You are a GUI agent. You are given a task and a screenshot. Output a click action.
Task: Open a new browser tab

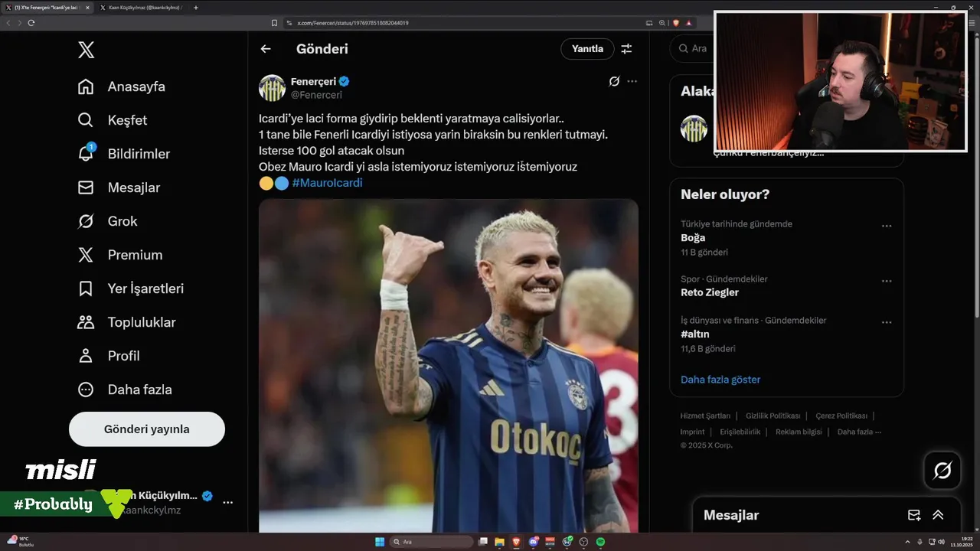(x=196, y=8)
